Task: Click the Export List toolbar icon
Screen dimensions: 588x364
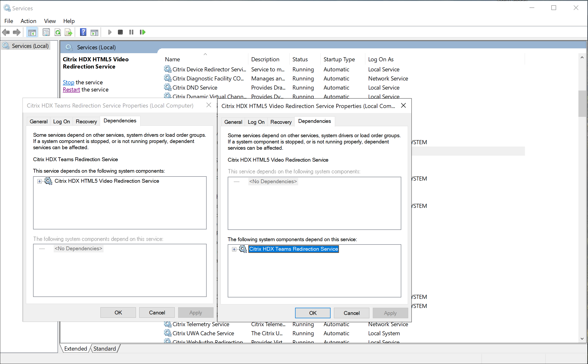Action: tap(69, 32)
